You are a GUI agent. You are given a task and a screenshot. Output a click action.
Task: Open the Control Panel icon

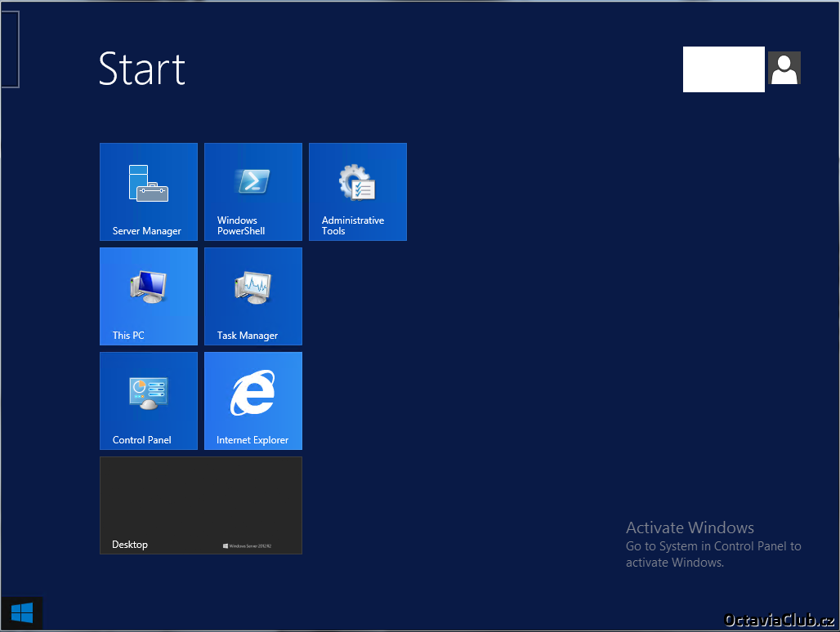pyautogui.click(x=148, y=392)
